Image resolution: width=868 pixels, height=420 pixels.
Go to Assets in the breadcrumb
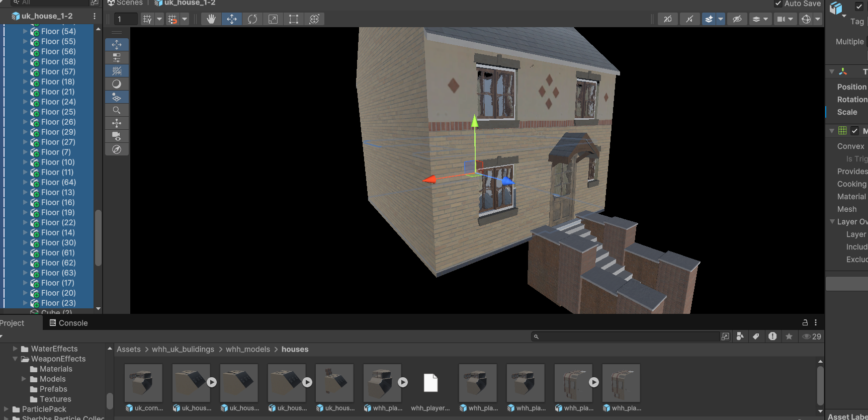[x=129, y=349]
